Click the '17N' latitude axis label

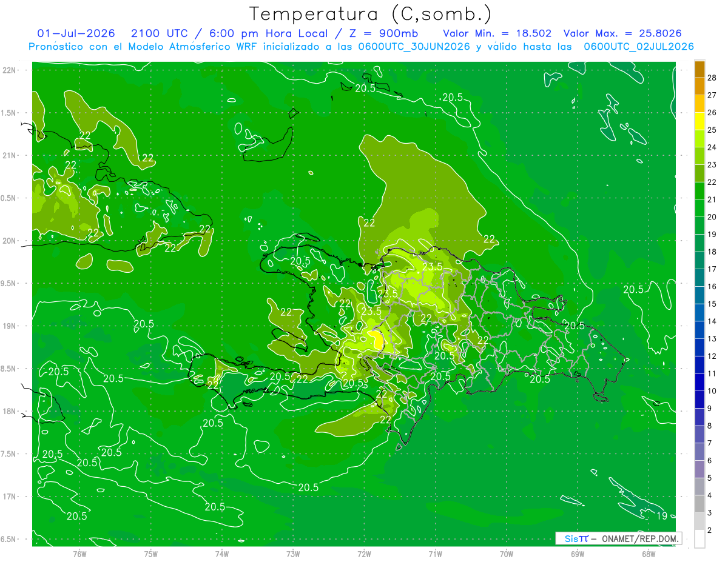tap(9, 497)
